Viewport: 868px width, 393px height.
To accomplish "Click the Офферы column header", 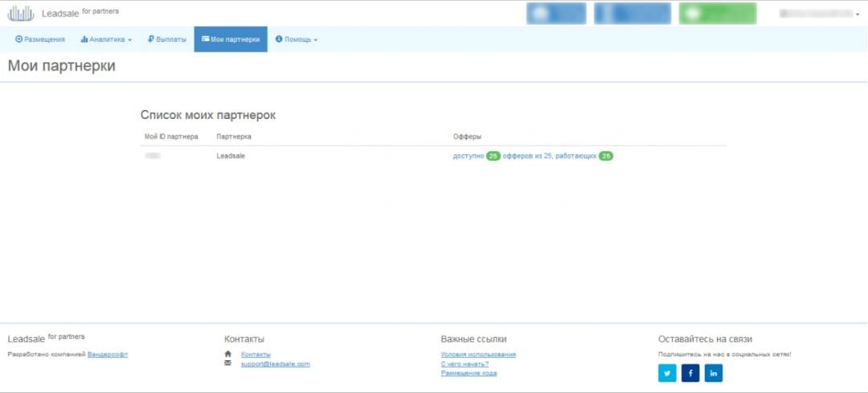I will point(467,136).
